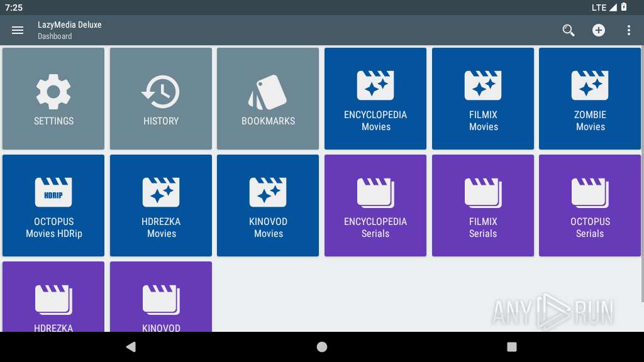Tap the Android home button
The image size is (644, 362).
pyautogui.click(x=322, y=347)
